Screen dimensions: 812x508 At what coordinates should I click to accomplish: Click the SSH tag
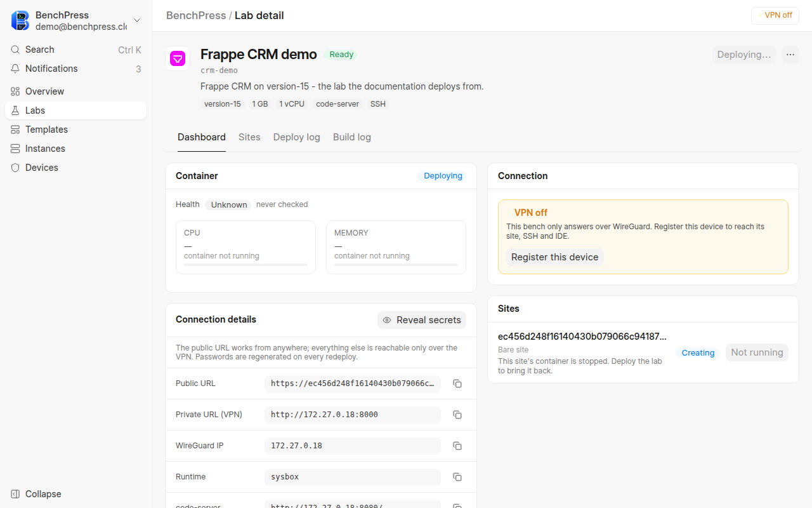pyautogui.click(x=378, y=104)
